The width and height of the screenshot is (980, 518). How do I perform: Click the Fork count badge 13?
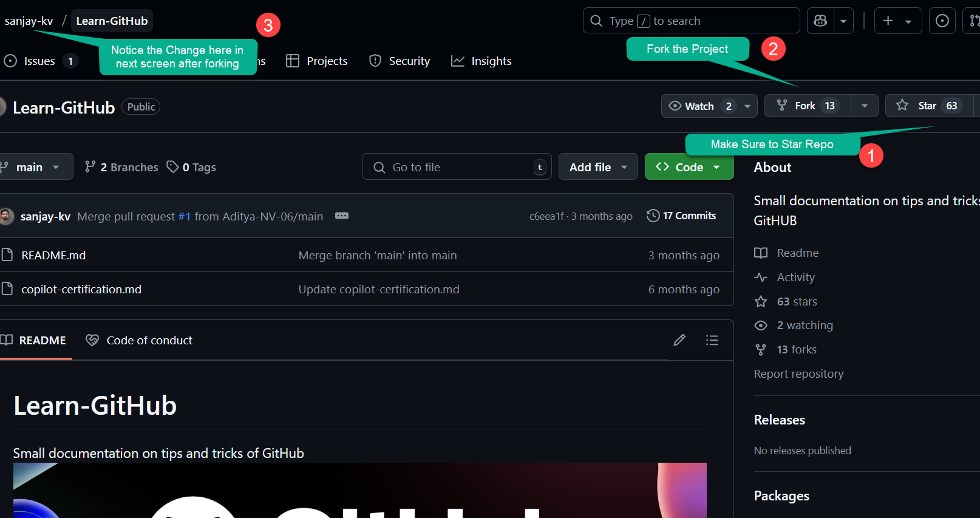tap(829, 106)
